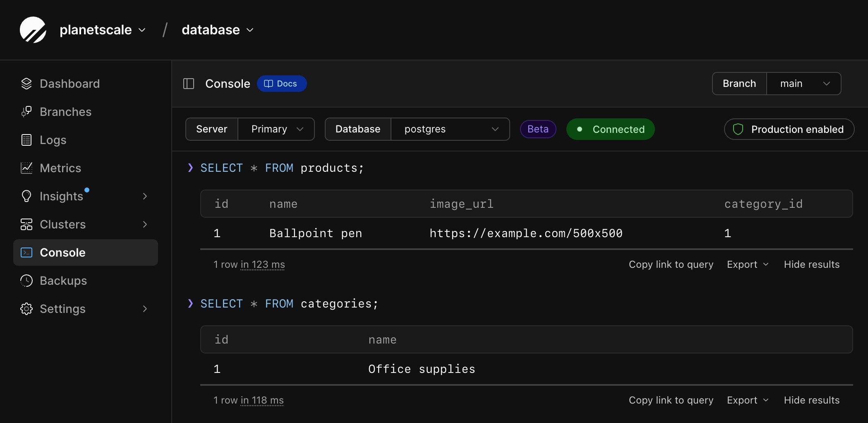Toggle the sidebar panel icon beside Console

[x=189, y=84]
